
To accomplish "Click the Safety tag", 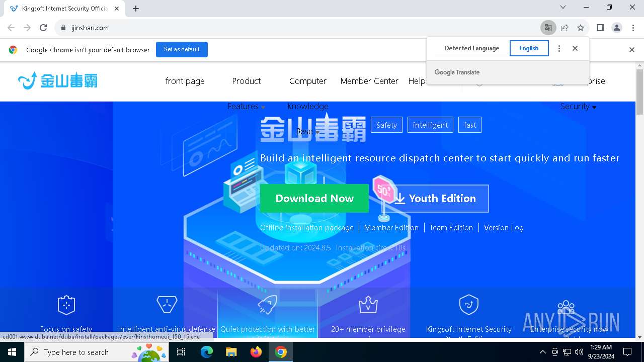I will click(386, 125).
